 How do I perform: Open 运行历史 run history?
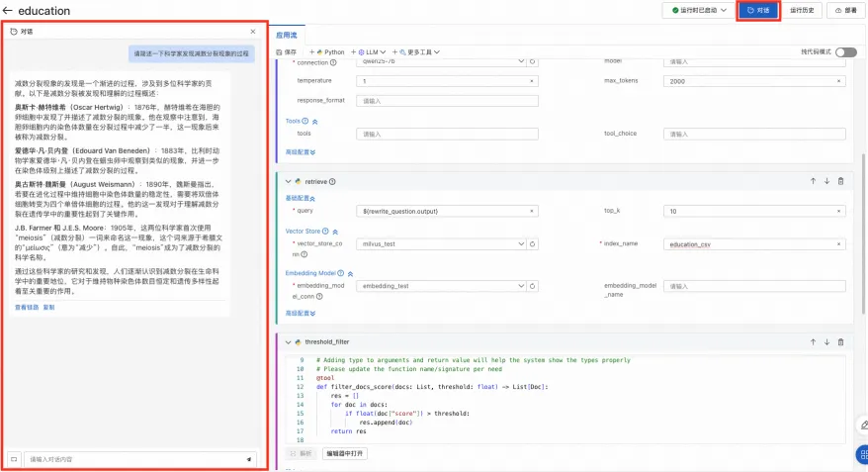(802, 10)
